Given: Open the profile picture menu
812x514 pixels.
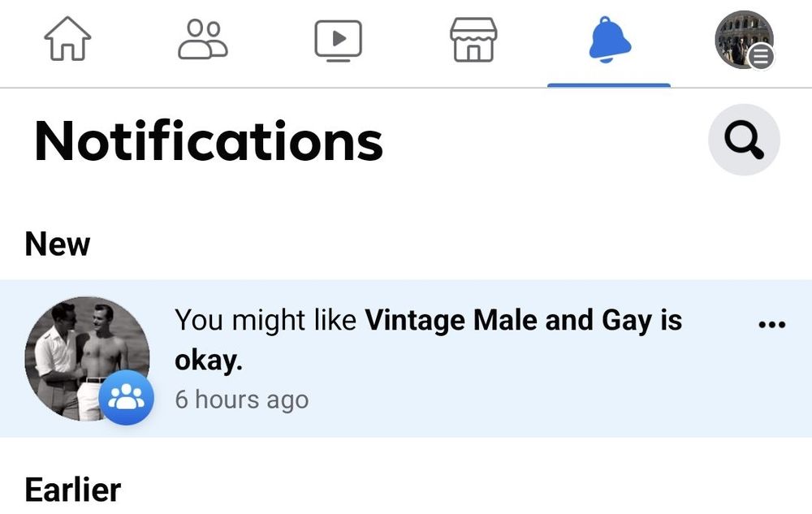Looking at the screenshot, I should coord(741,37).
